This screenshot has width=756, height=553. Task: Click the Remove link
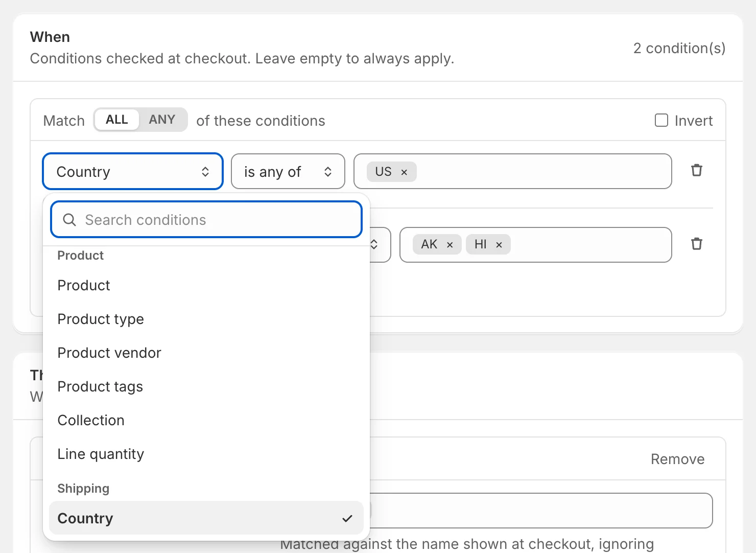(677, 459)
